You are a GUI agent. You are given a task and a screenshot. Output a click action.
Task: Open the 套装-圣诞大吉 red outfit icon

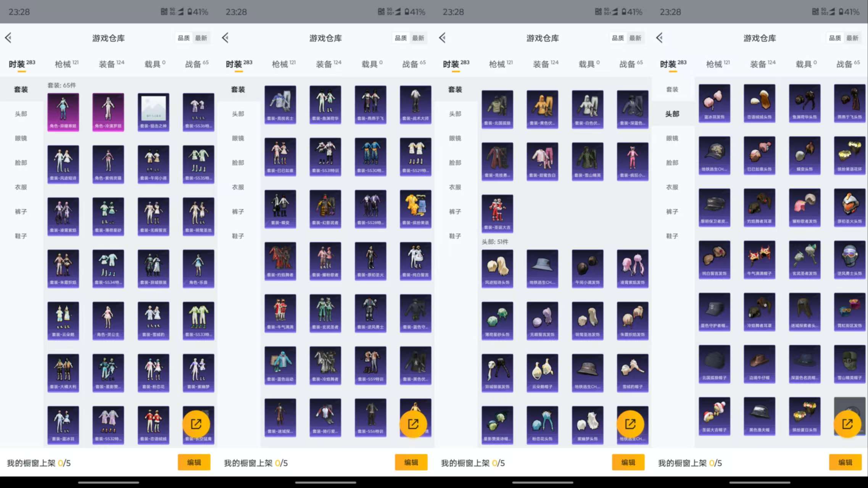(497, 213)
